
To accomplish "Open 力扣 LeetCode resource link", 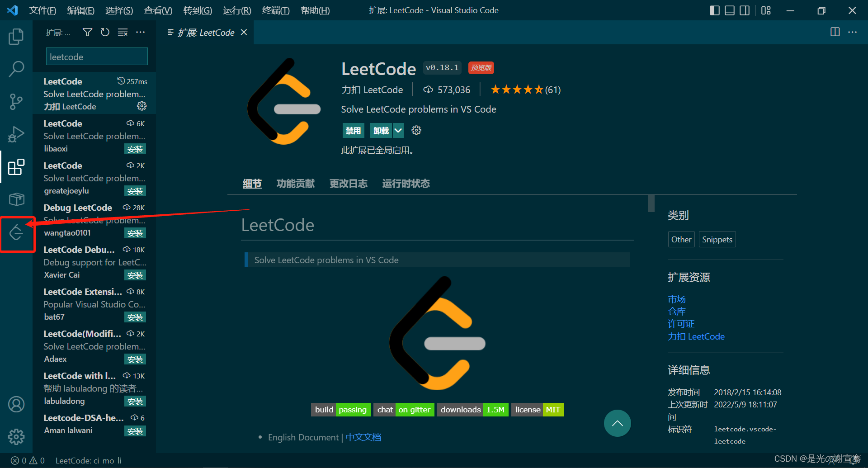I will point(696,336).
